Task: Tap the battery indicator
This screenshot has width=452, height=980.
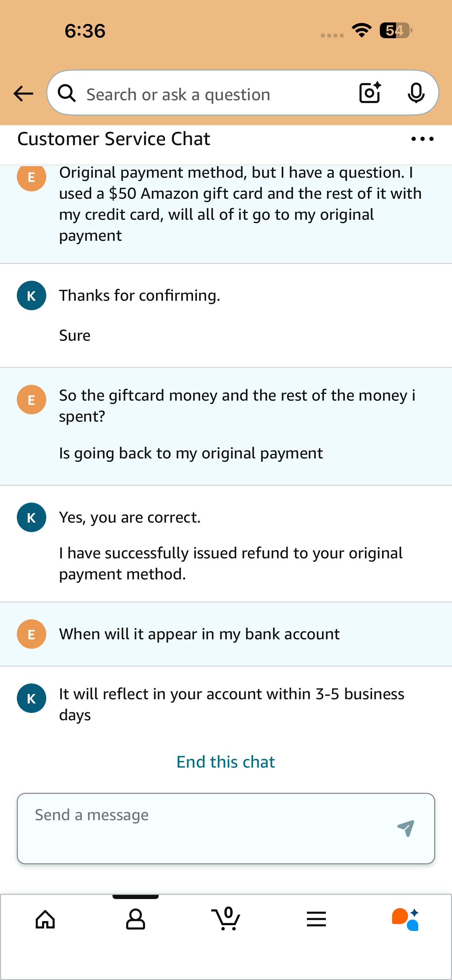Action: (x=396, y=30)
